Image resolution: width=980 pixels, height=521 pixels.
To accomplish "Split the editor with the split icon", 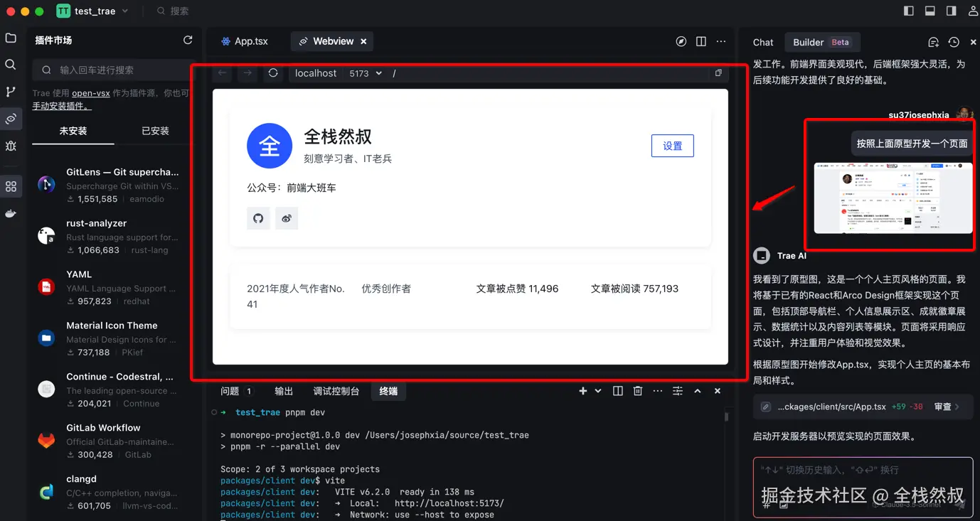I will pos(701,41).
